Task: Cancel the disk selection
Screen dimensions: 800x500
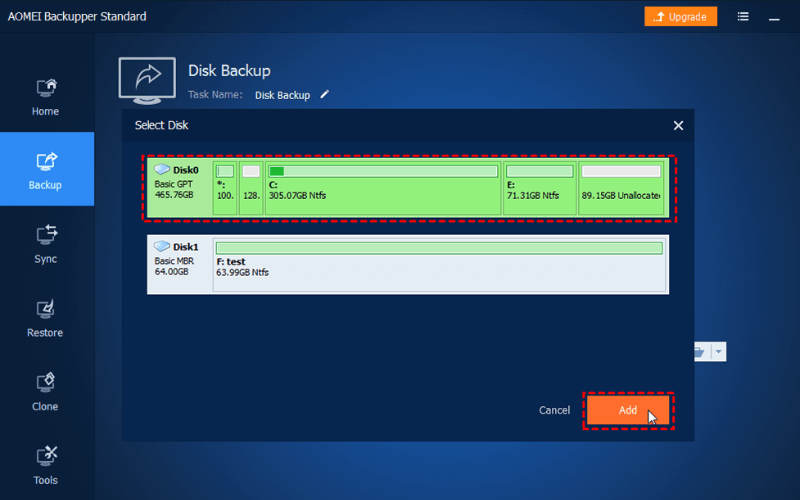Action: coord(554,410)
